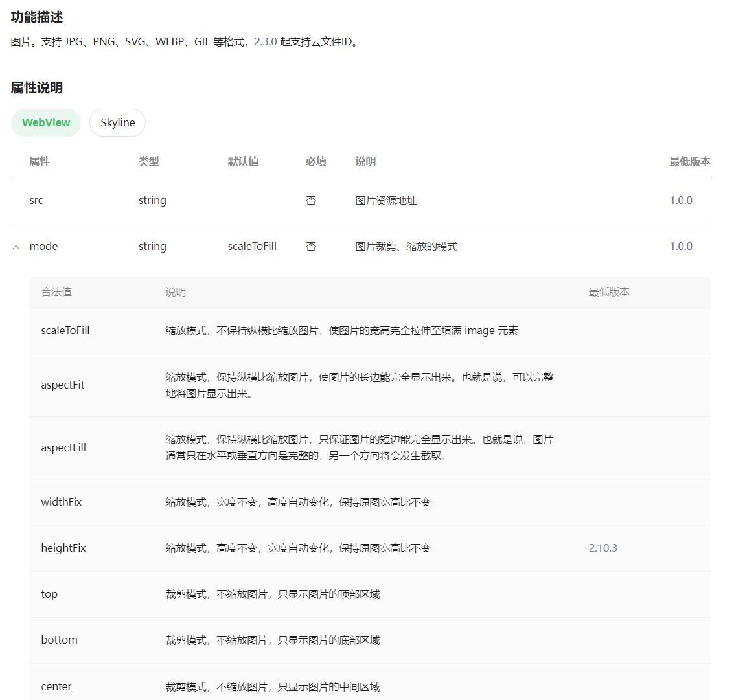Click the aspectFit legal value
Screen dimensions: 734x700
63,385
